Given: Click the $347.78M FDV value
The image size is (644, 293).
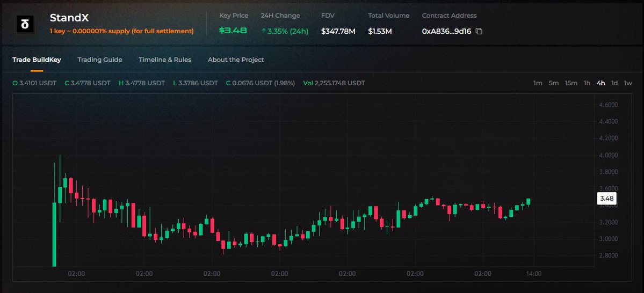Looking at the screenshot, I should point(338,31).
